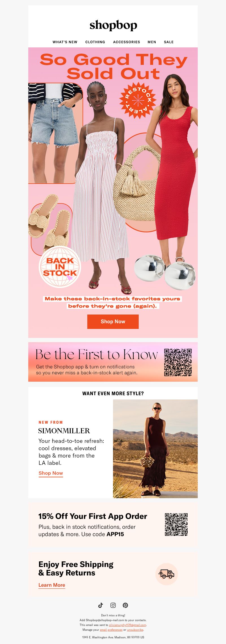Click the Back In Stock globe badge
Image resolution: width=226 pixels, height=644 pixels.
(x=60, y=267)
